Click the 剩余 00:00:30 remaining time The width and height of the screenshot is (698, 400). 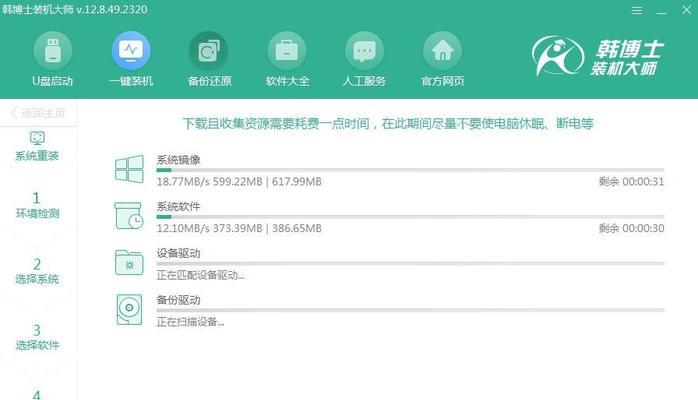(x=631, y=228)
